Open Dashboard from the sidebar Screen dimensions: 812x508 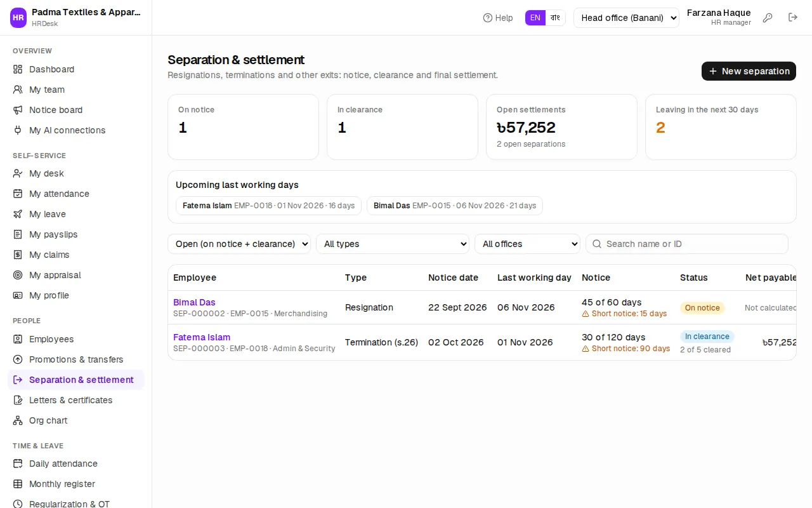(76, 69)
